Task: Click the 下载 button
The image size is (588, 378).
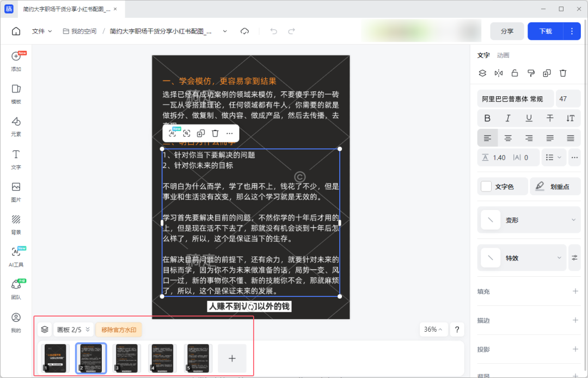Action: coord(545,31)
